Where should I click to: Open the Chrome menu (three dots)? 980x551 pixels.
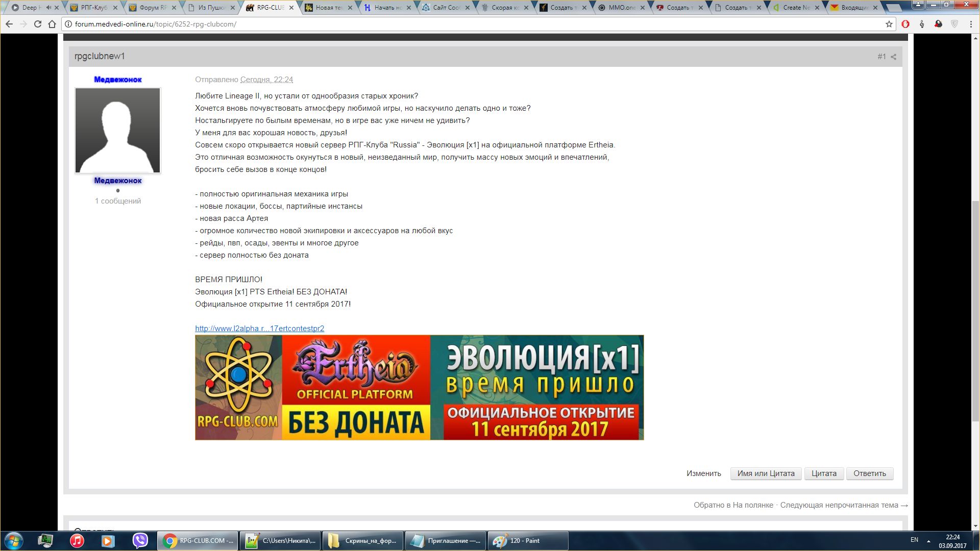tap(970, 24)
